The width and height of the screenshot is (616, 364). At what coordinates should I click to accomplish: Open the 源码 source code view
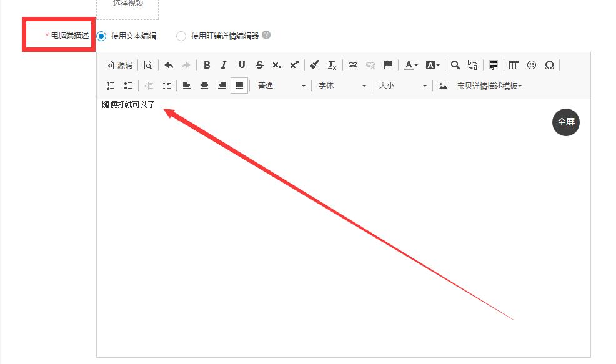click(x=119, y=65)
